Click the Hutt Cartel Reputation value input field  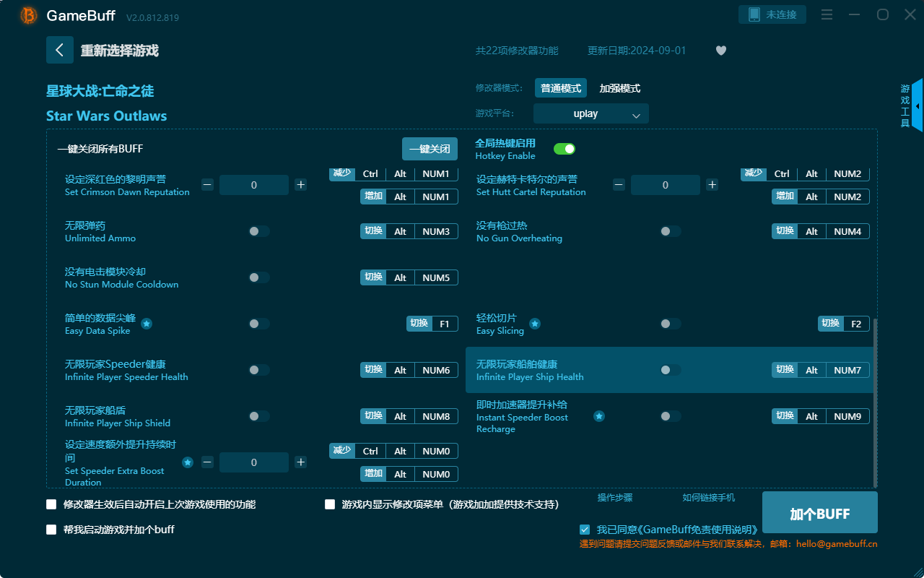665,184
